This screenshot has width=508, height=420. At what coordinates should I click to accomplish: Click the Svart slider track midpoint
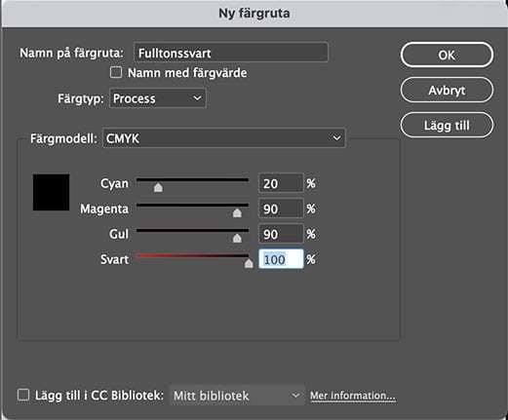tap(192, 255)
